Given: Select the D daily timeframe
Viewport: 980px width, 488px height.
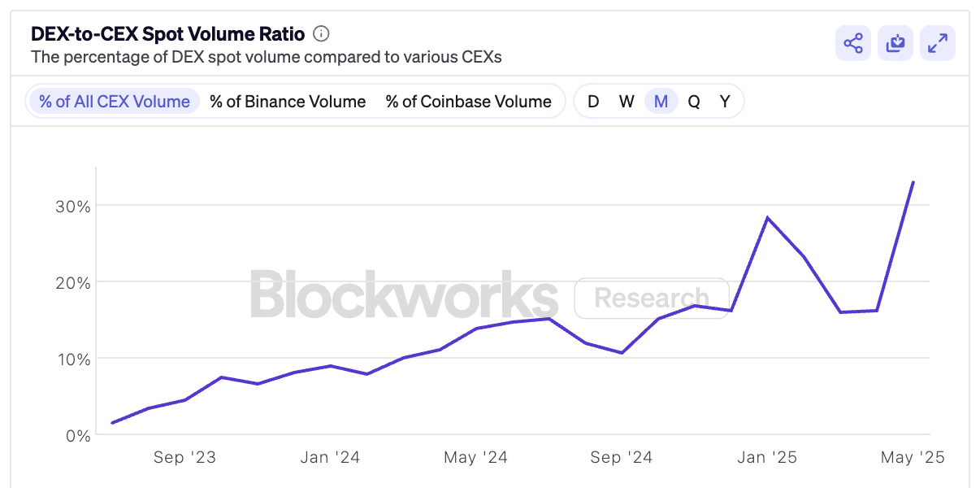Looking at the screenshot, I should click(x=592, y=101).
